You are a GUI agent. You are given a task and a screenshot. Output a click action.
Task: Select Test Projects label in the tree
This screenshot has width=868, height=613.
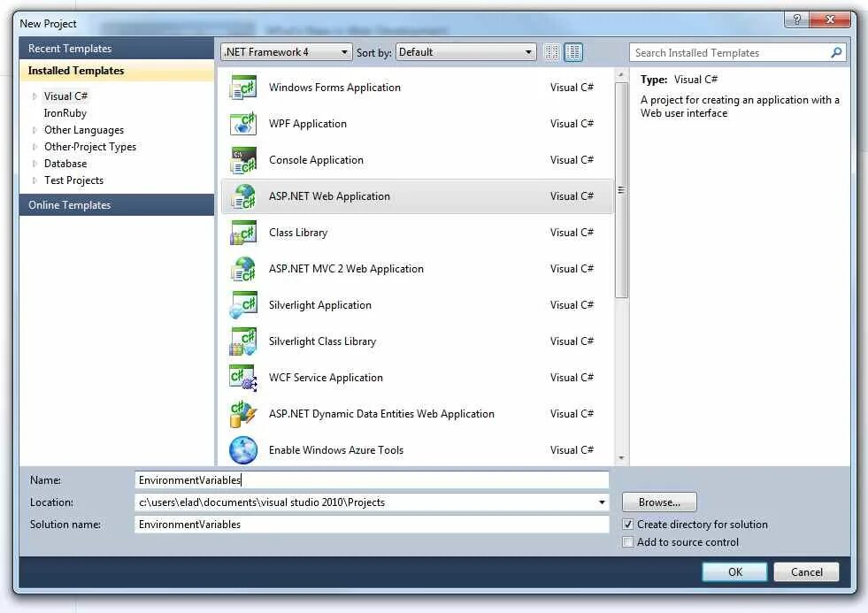click(73, 180)
